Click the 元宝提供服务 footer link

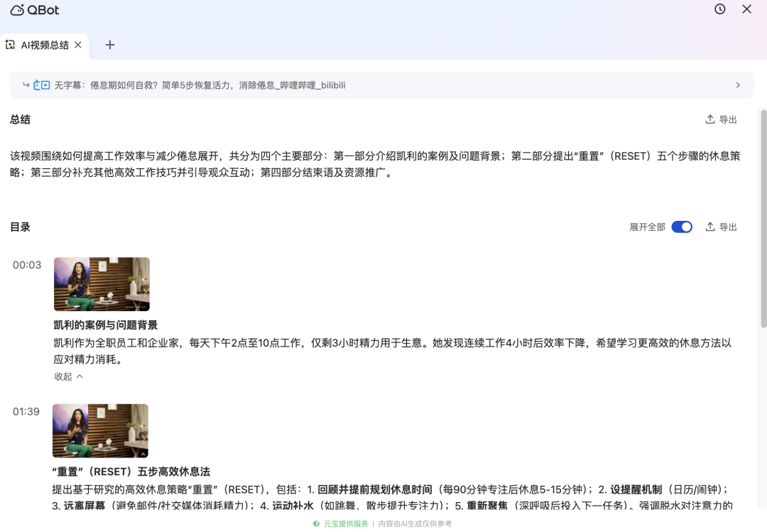(341, 523)
